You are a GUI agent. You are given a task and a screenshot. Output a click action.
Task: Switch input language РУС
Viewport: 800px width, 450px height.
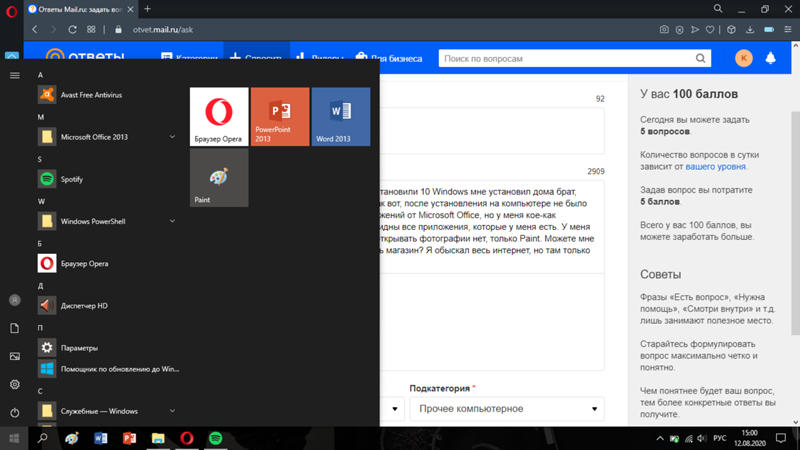(x=720, y=438)
